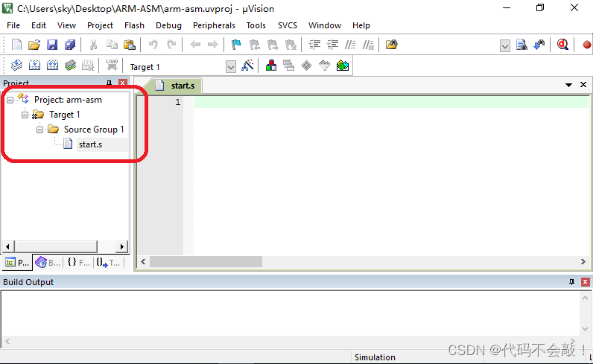Paste from clipboard icon
596x364 pixels.
coord(130,45)
